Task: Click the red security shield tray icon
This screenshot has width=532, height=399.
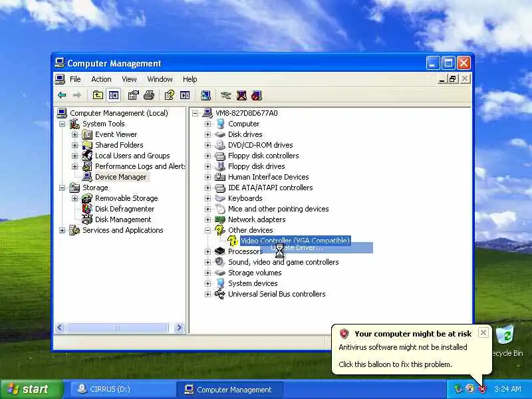Action: [482, 389]
